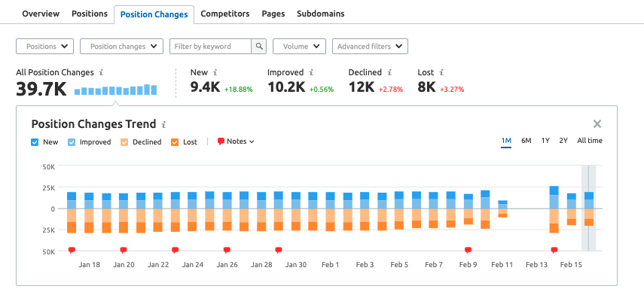Expand the Advanced filters dropdown
Viewport: 644px width, 295px height.
point(370,47)
